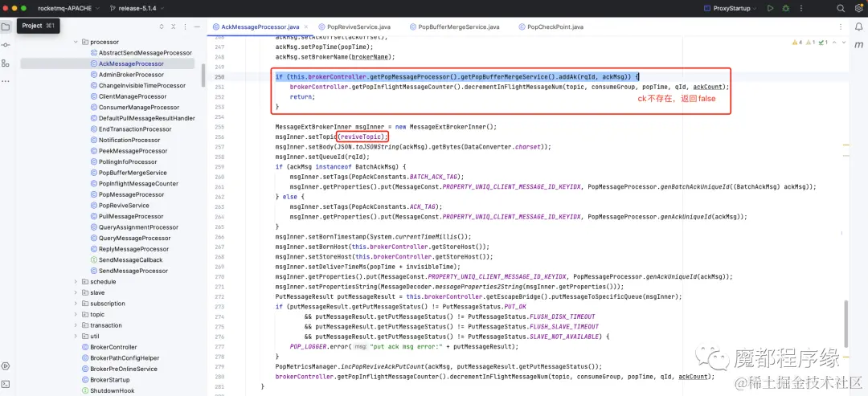The image size is (868, 396).
Task: Click the editor vertical scrollbar thumb
Action: pos(845,324)
